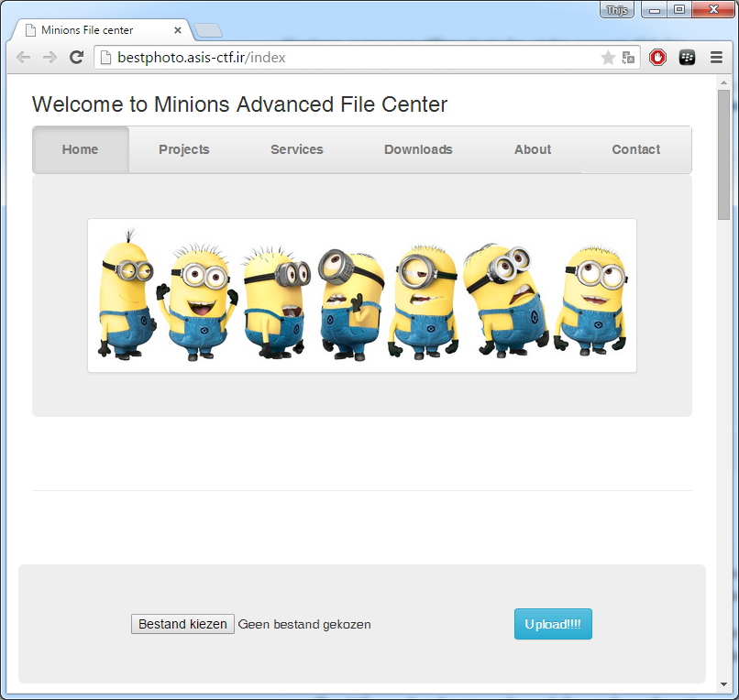Click the Bestand kiezen file chooser button
The image size is (739, 700).
pyautogui.click(x=182, y=624)
